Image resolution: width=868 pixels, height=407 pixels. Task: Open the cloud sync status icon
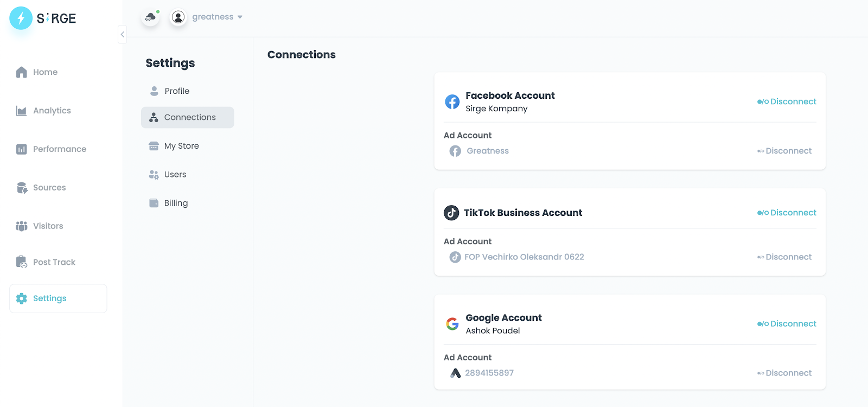pyautogui.click(x=150, y=17)
